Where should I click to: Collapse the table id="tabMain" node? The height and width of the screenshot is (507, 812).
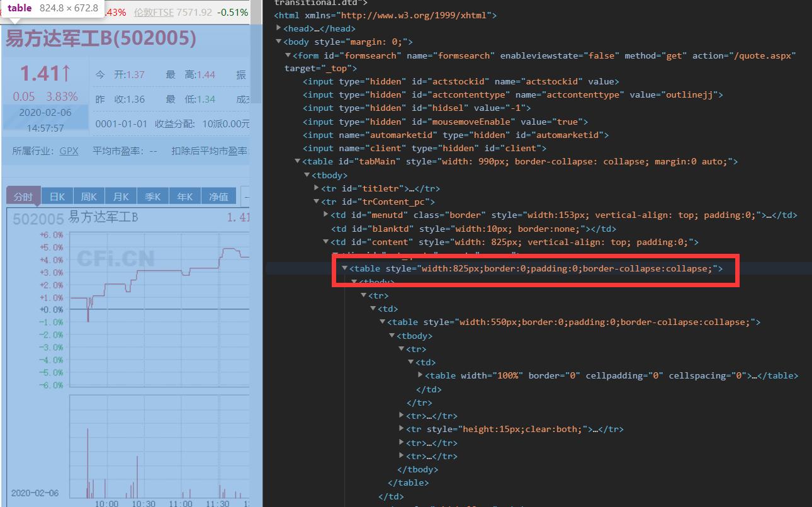pyautogui.click(x=297, y=162)
